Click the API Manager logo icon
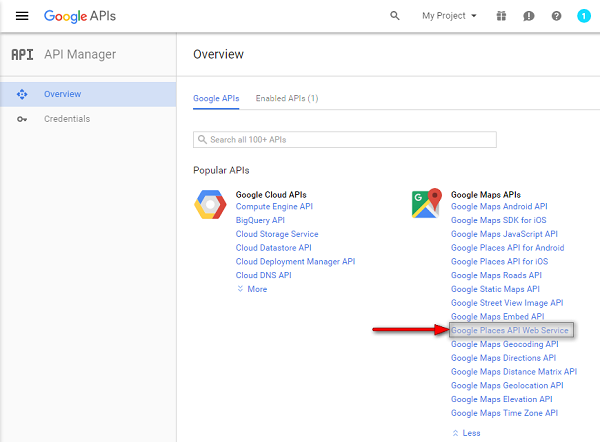 pos(22,55)
